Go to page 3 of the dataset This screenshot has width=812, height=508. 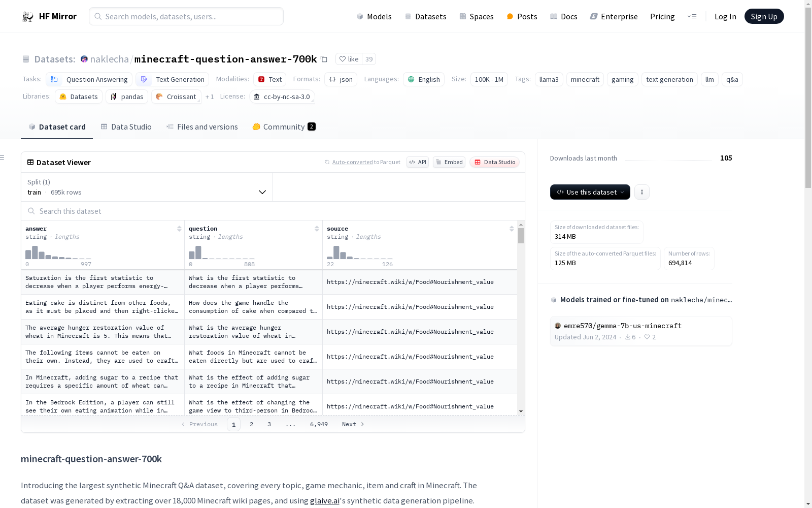[x=269, y=424]
